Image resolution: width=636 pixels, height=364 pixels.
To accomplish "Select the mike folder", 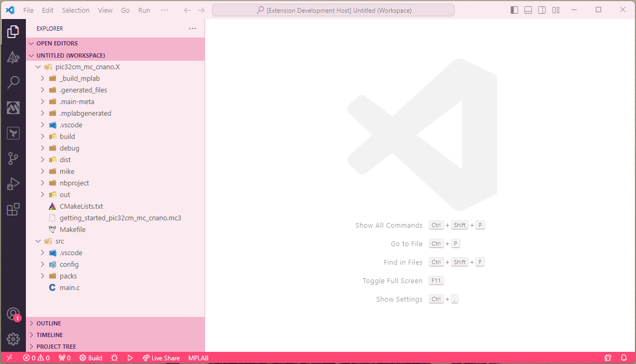I will 115,171.
